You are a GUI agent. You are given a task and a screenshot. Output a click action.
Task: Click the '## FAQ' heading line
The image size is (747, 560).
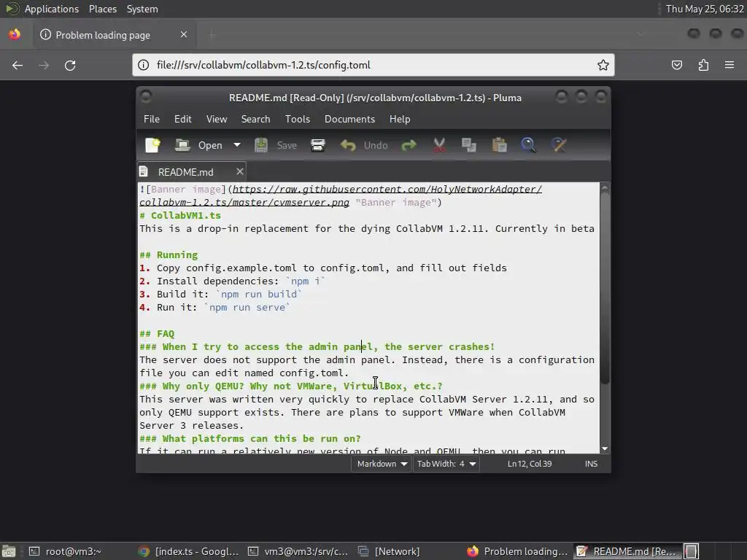coord(157,334)
